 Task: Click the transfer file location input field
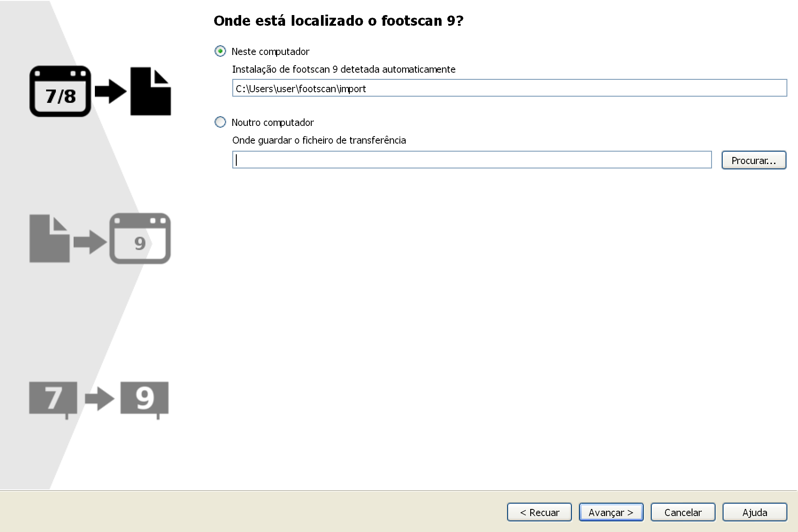472,160
